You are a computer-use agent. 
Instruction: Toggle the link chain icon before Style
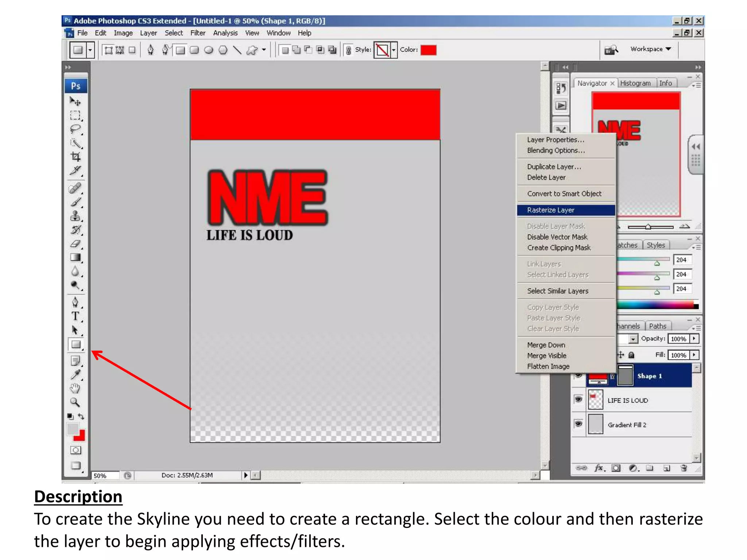(x=348, y=50)
